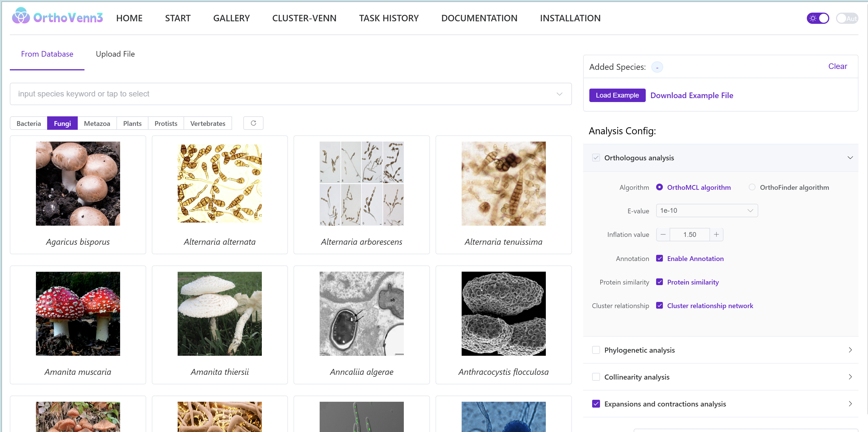Image resolution: width=868 pixels, height=432 pixels.
Task: Click the inflation value plus icon
Action: click(716, 234)
